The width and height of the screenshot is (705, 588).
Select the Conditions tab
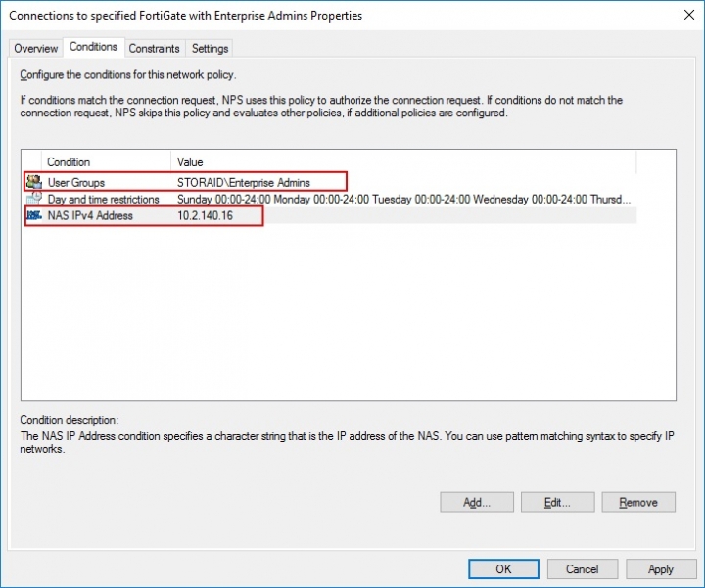[x=94, y=47]
